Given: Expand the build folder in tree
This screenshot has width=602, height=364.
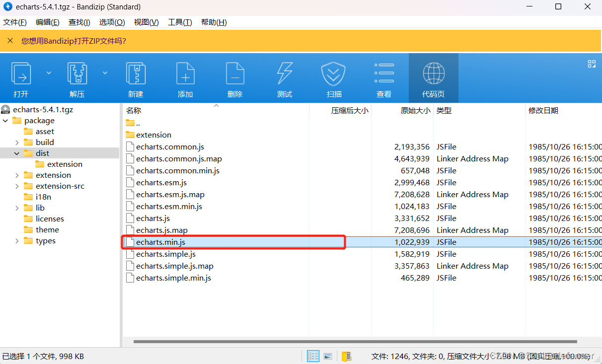Looking at the screenshot, I should [17, 143].
